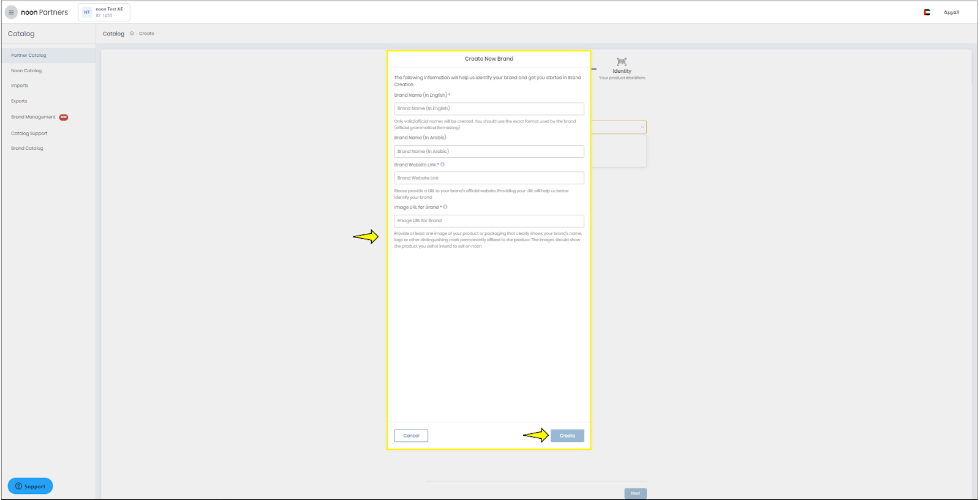The image size is (980, 500).
Task: Go to Exports in the sidebar
Action: coord(19,101)
